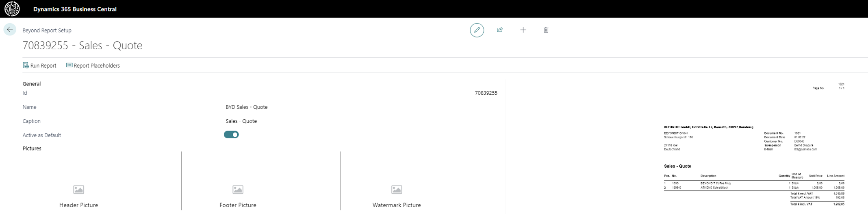The width and height of the screenshot is (868, 214).
Task: Click the Header Picture placeholder icon
Action: tap(78, 190)
